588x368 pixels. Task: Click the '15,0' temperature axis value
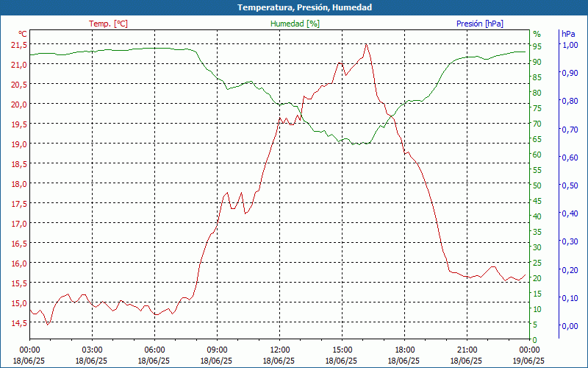(20, 303)
